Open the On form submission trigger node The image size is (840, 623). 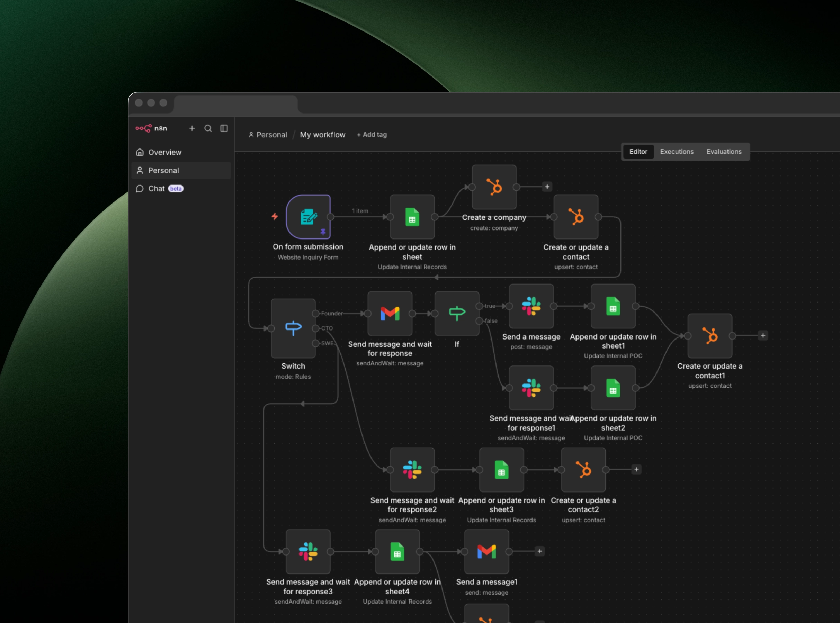(308, 218)
